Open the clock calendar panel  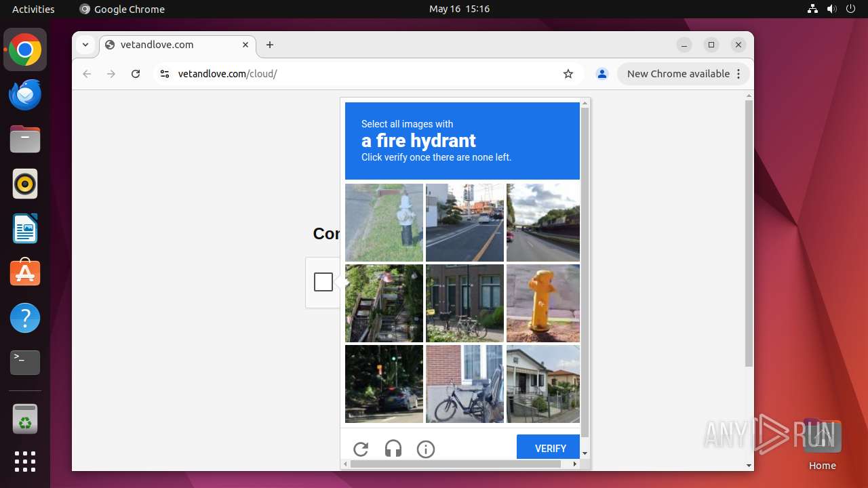459,9
